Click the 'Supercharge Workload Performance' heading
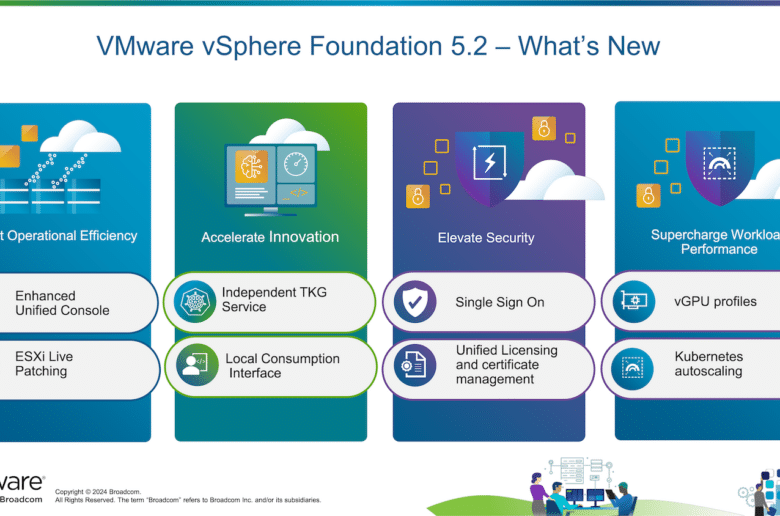This screenshot has width=780, height=516. click(x=715, y=242)
